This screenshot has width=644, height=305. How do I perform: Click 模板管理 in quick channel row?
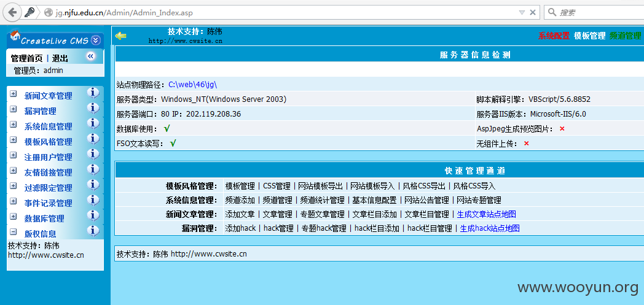tap(240, 186)
